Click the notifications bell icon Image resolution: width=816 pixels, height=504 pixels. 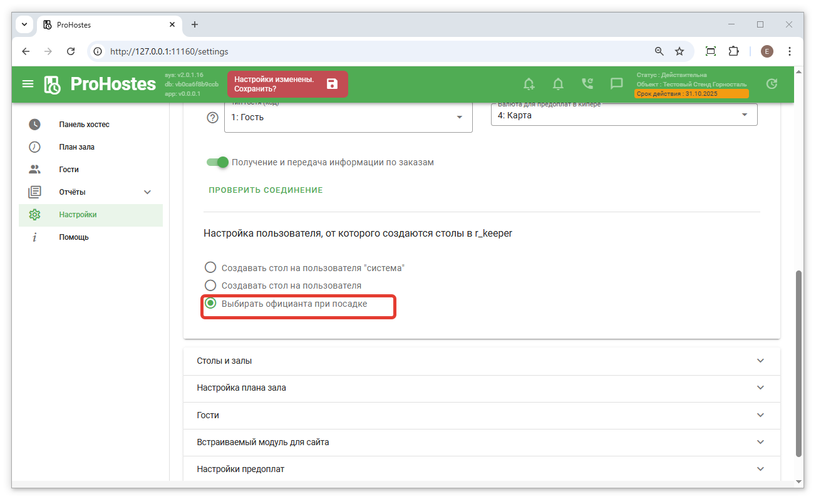[558, 84]
